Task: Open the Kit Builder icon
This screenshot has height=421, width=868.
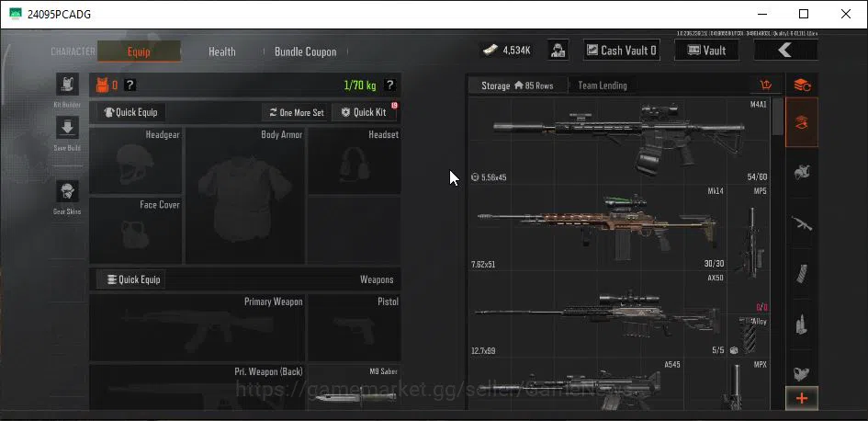Action: [67, 84]
